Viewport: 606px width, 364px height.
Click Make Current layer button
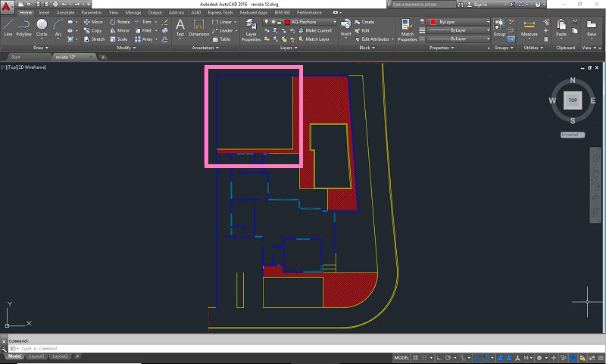315,30
